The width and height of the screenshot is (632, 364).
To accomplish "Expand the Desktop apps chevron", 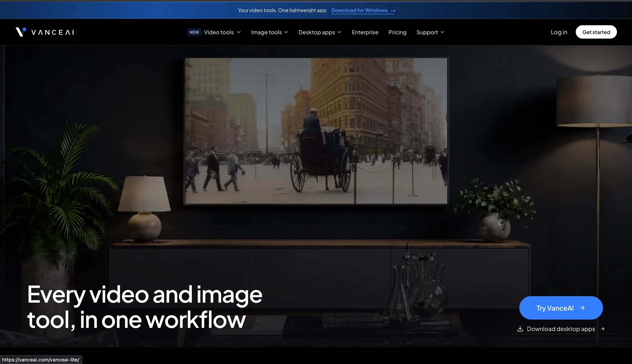I will 339,32.
